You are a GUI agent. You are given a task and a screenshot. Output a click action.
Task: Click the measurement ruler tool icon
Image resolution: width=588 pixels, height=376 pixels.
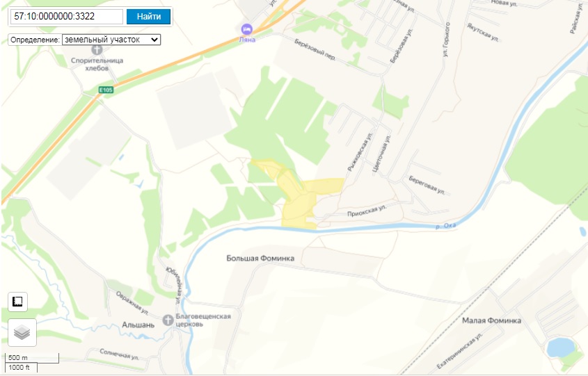coord(17,302)
